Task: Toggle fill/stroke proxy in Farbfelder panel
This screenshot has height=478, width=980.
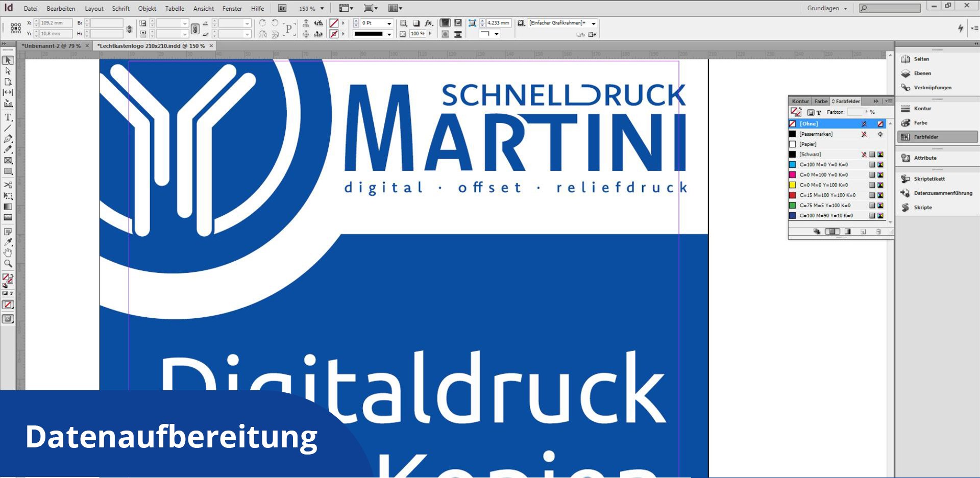Action: click(796, 112)
